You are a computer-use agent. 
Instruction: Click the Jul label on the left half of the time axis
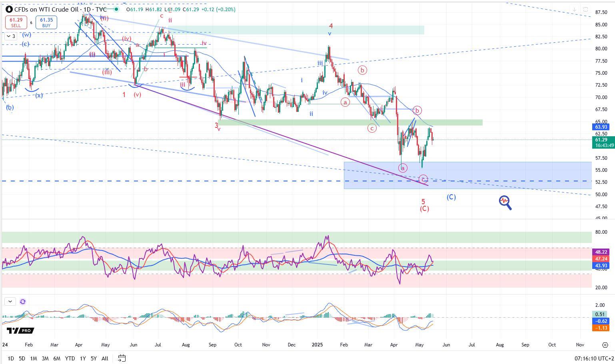click(x=158, y=345)
